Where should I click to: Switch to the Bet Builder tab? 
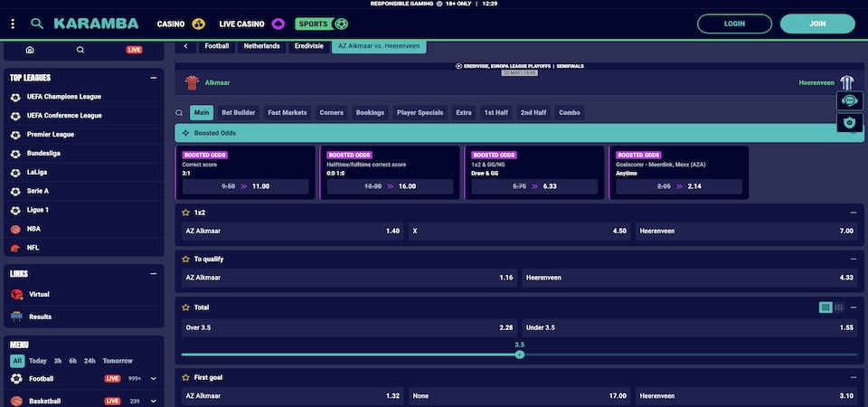tap(238, 113)
